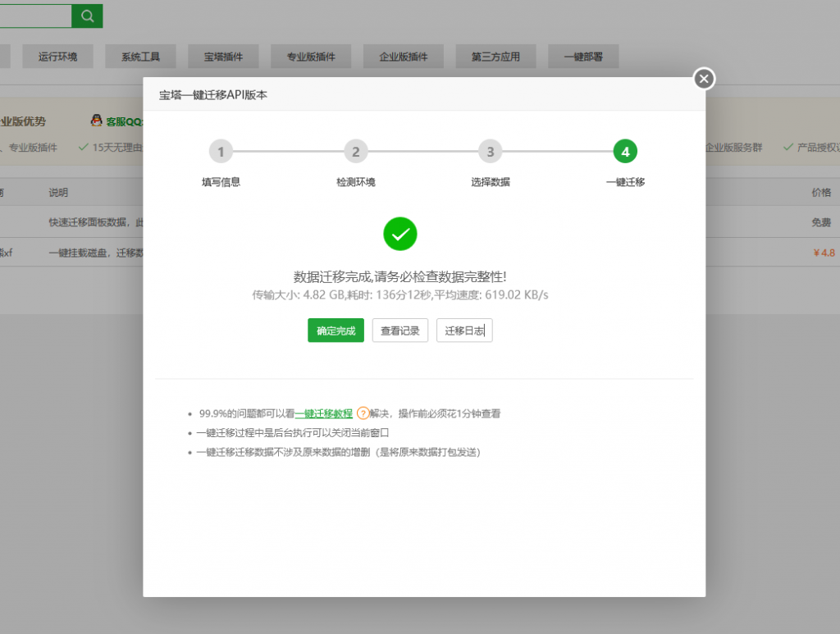Select step 2 检测环境 circle
The image size is (840, 634).
[x=355, y=151]
